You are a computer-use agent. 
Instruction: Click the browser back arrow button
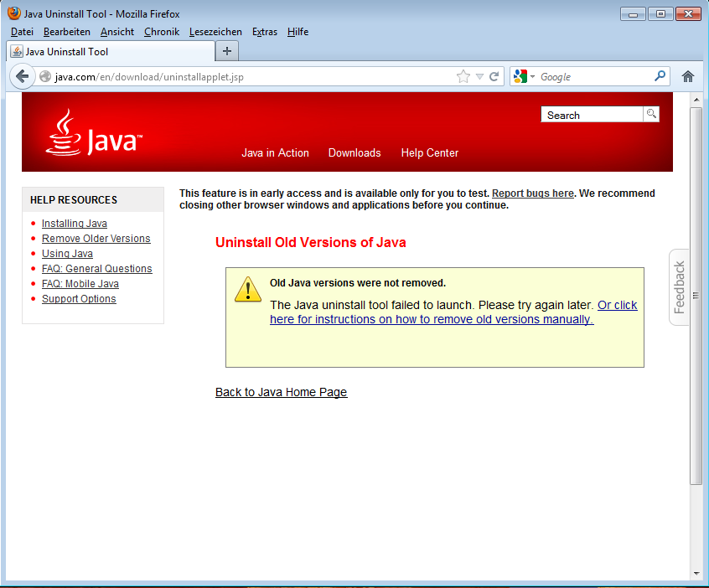[22, 76]
